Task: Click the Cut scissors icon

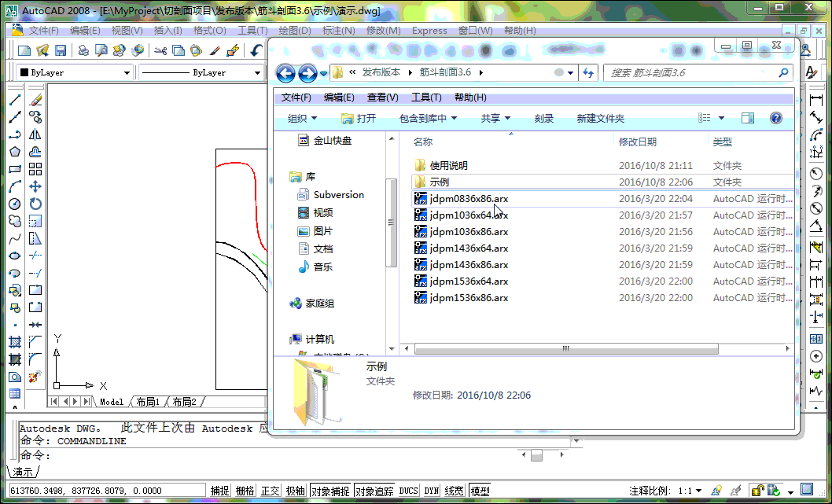Action: click(x=160, y=50)
